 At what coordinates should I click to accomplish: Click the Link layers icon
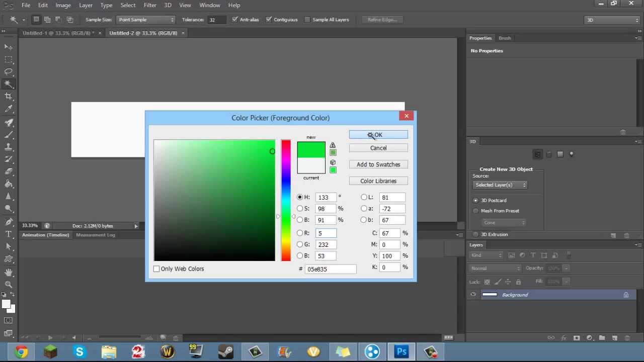click(x=551, y=338)
